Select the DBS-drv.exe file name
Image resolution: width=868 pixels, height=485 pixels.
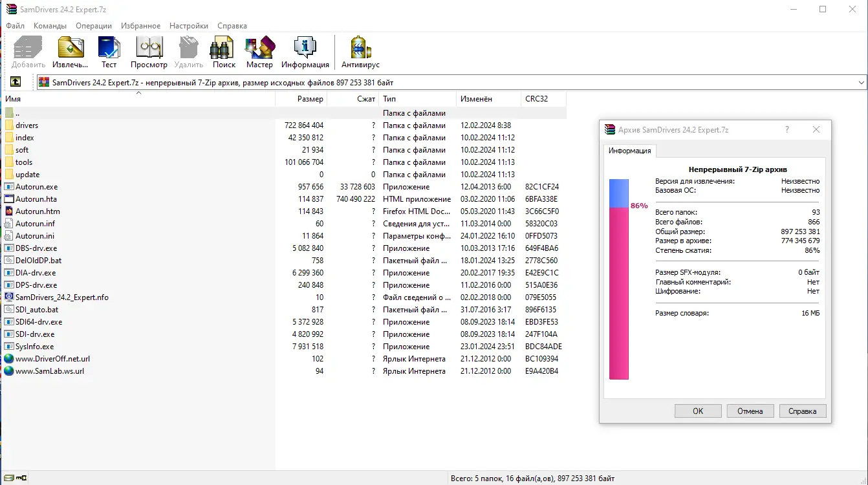click(x=36, y=248)
